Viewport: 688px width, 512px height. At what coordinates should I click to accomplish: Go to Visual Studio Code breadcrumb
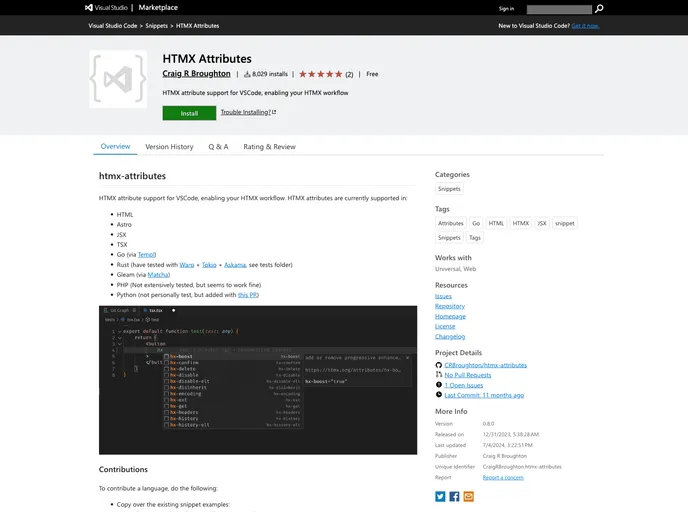[113, 26]
